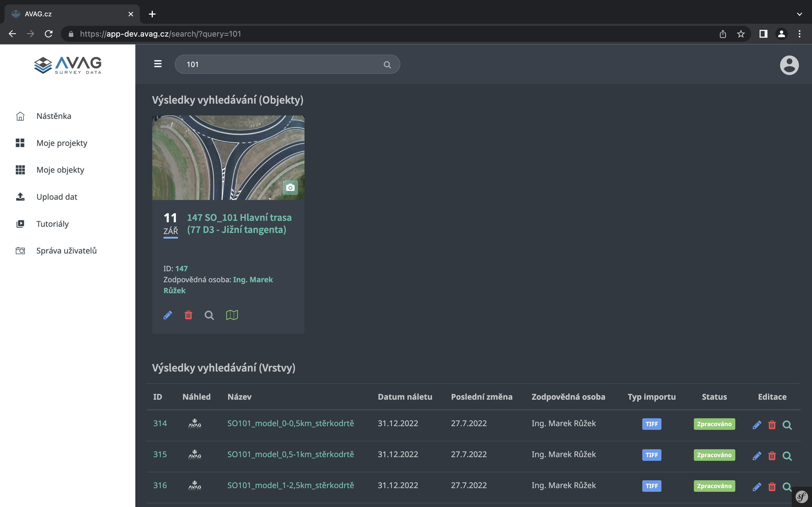Go to Moje projekty in the sidebar

[x=62, y=143]
